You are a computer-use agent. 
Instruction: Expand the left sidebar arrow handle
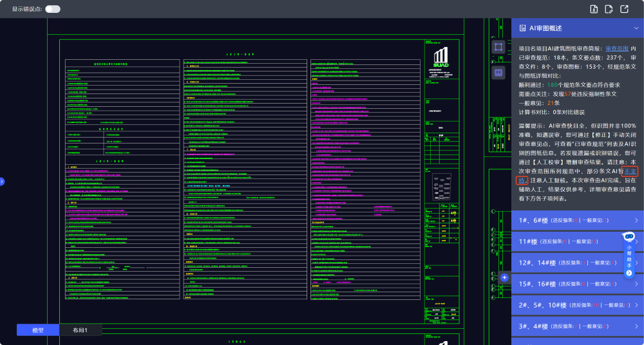pyautogui.click(x=2, y=182)
